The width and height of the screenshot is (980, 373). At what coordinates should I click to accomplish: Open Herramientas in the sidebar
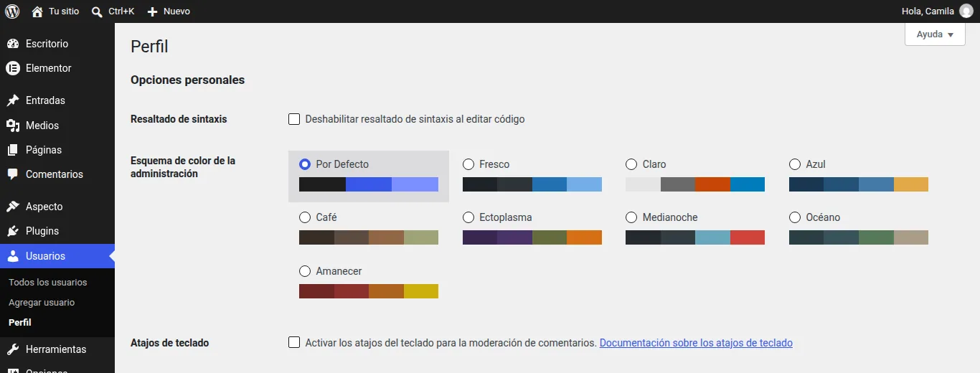click(57, 349)
